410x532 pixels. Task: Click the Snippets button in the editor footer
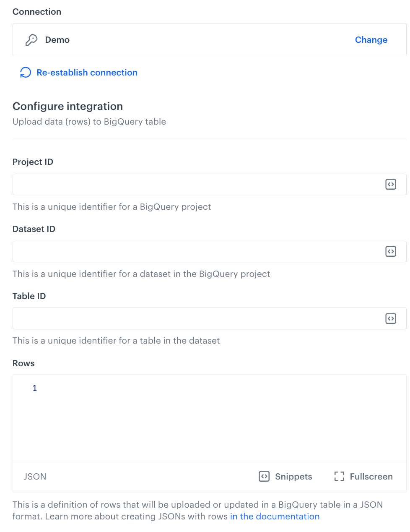click(x=285, y=477)
